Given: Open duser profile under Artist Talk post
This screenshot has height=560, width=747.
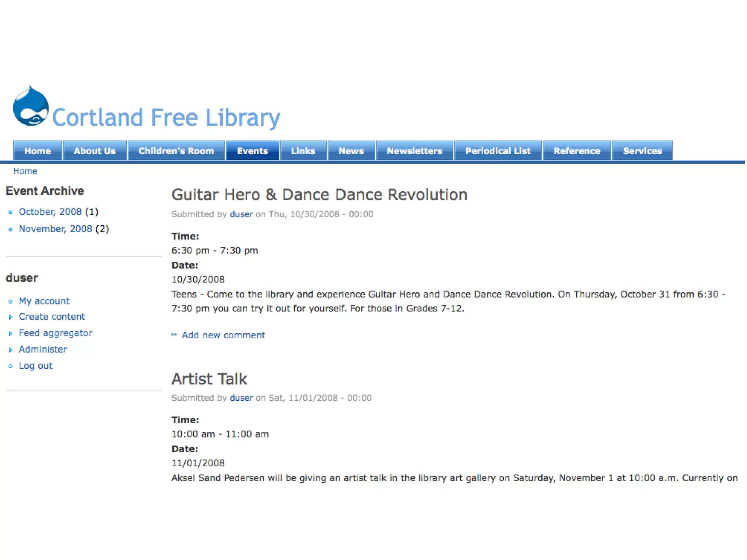Looking at the screenshot, I should (x=241, y=398).
